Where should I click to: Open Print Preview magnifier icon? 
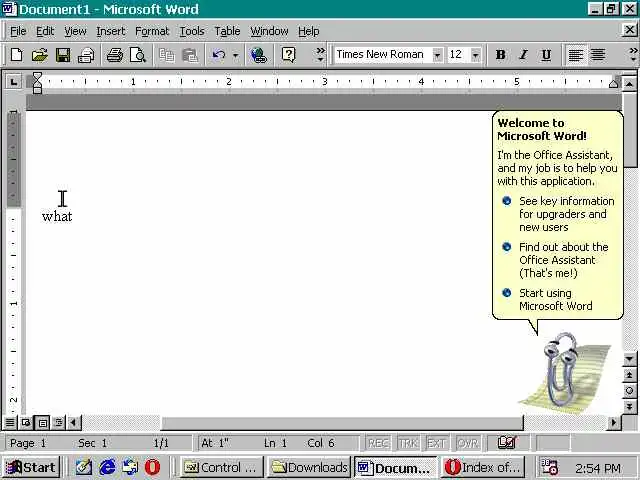(x=138, y=55)
